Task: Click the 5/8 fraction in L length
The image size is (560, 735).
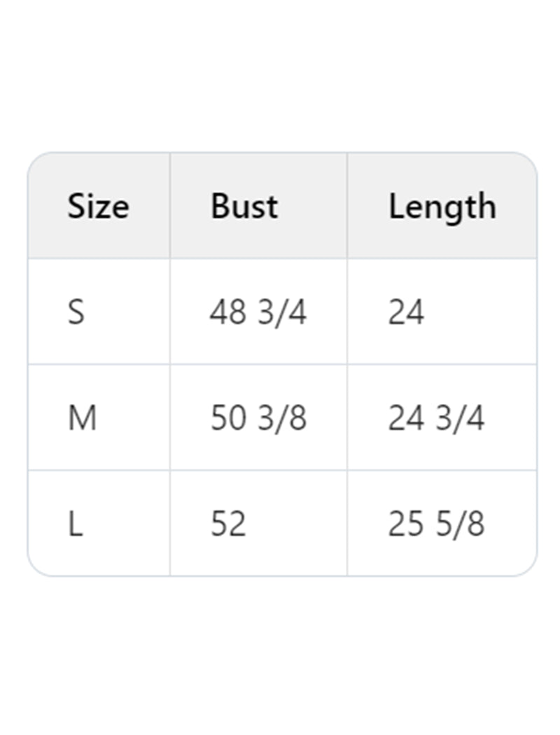Action: coord(460,524)
